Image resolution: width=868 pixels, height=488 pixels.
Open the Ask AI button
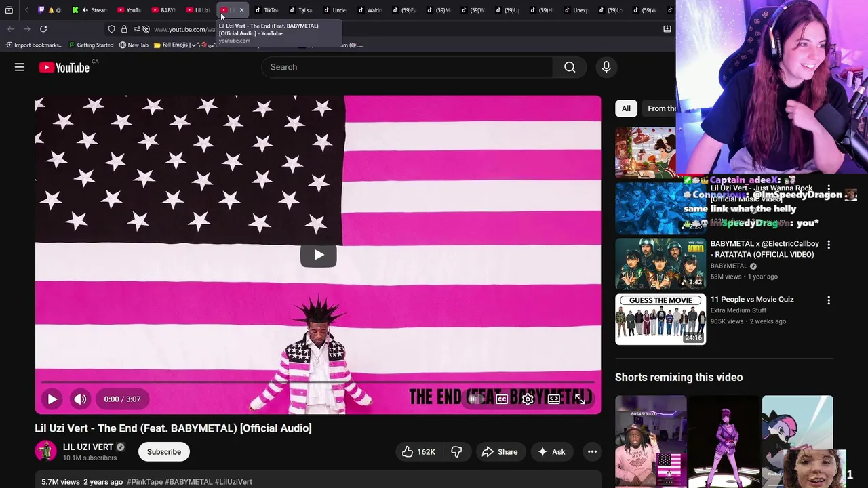coord(551,452)
